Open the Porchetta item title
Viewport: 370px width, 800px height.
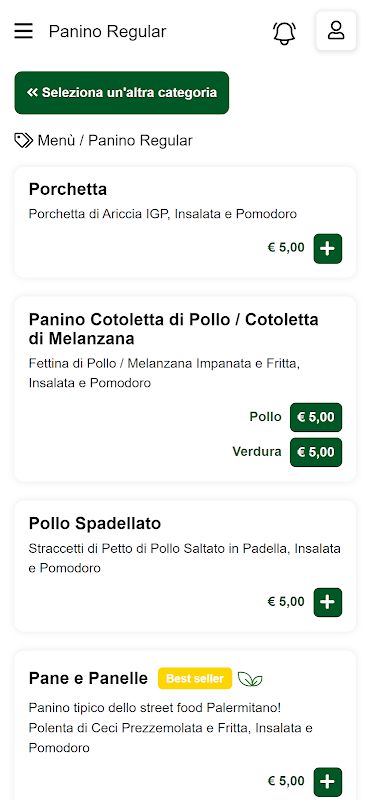point(68,189)
